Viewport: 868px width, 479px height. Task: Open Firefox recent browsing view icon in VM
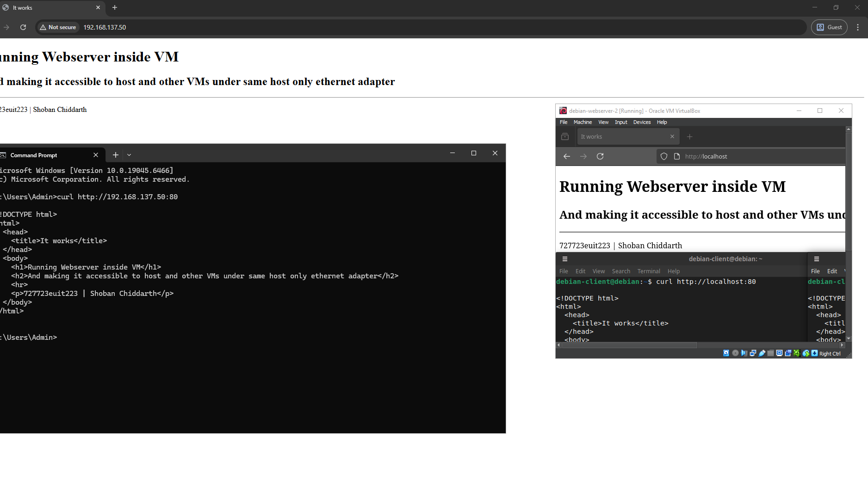pos(565,137)
